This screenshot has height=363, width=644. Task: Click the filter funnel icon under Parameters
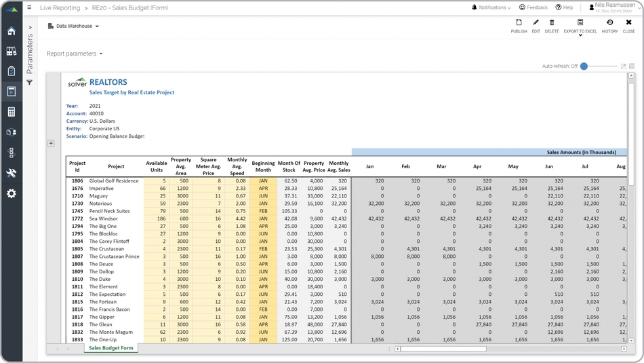click(x=30, y=83)
